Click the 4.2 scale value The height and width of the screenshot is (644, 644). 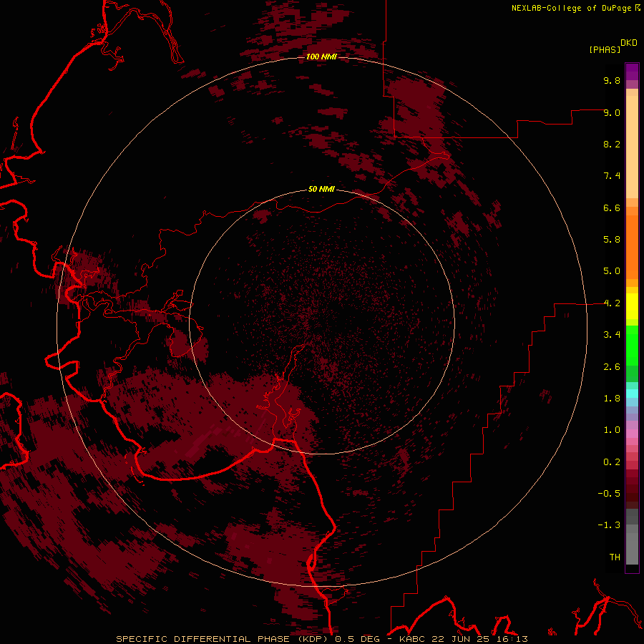(612, 303)
